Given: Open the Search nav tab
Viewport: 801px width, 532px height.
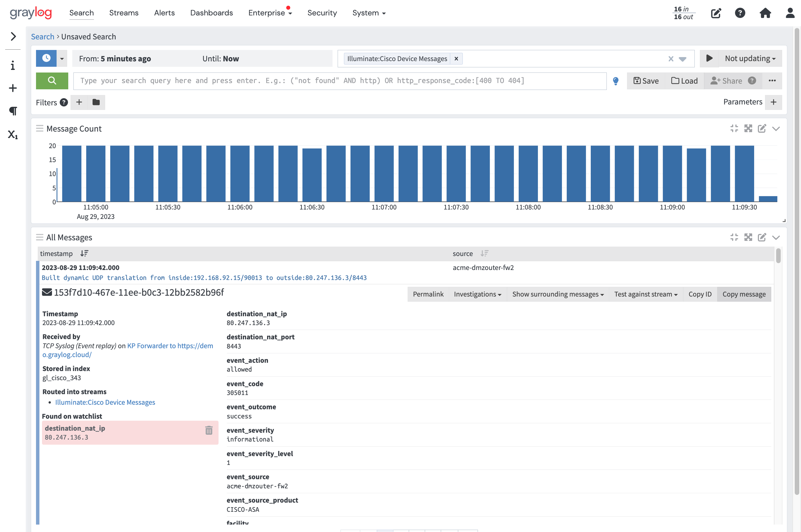Looking at the screenshot, I should coord(81,13).
